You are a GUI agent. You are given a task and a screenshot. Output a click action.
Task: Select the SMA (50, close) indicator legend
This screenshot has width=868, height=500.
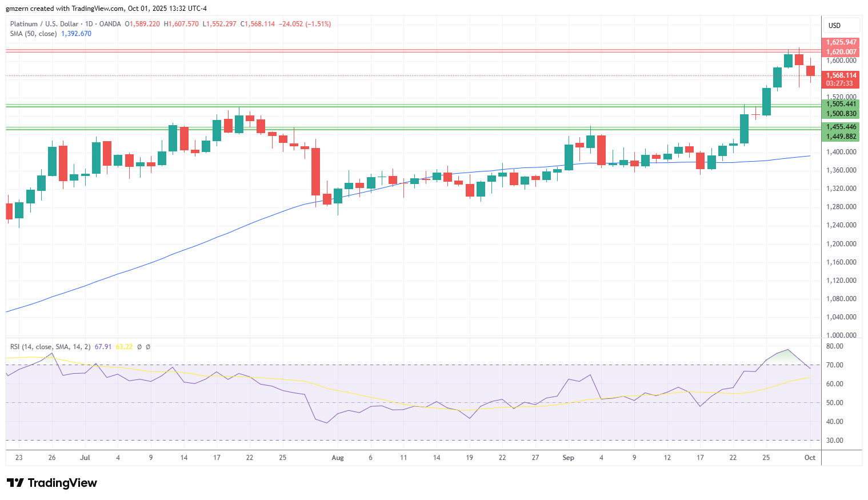[x=33, y=34]
